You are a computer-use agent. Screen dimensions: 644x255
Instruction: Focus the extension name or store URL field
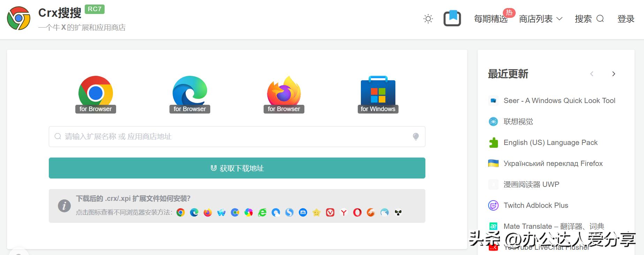pyautogui.click(x=237, y=137)
